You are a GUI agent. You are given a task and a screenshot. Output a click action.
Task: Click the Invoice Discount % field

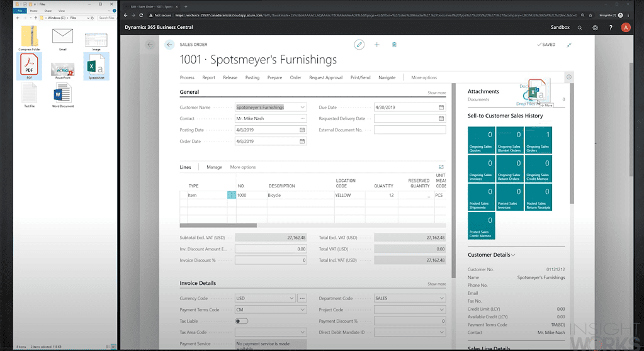[271, 260]
